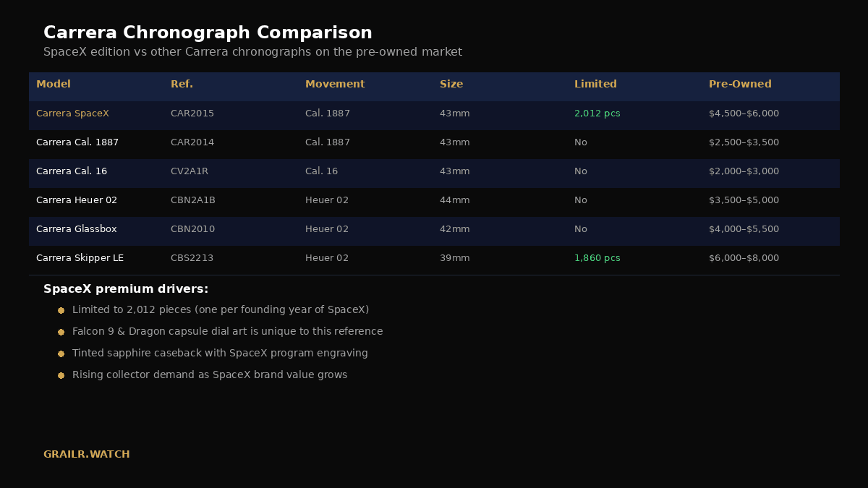Image resolution: width=868 pixels, height=488 pixels.
Task: Select the "Pre-Owned" column header
Action: (740, 84)
